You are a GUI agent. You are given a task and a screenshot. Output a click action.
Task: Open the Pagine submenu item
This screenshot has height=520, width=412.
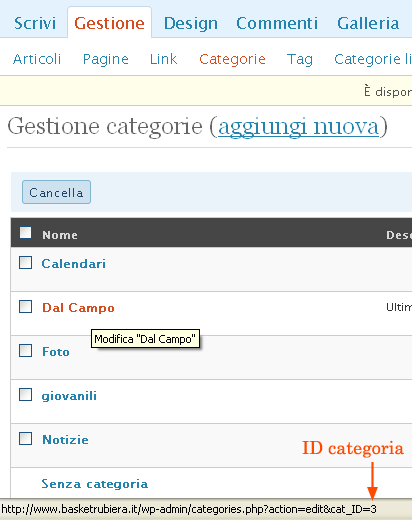[x=106, y=59]
